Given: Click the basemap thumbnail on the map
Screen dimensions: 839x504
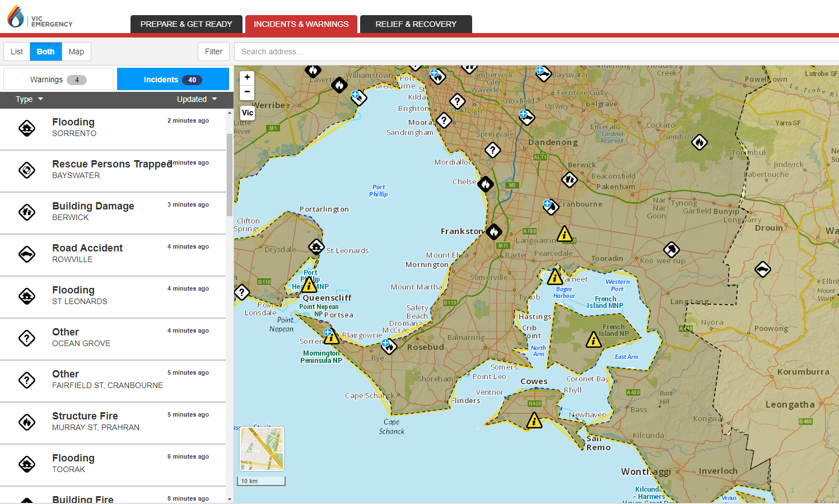Looking at the screenshot, I should point(262,449).
